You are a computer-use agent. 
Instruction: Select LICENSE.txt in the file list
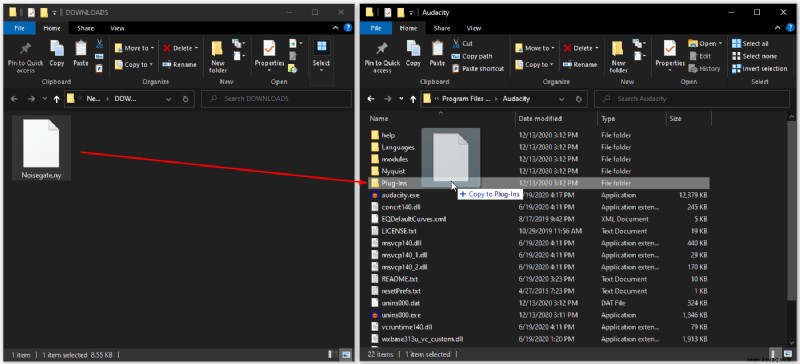(538, 231)
